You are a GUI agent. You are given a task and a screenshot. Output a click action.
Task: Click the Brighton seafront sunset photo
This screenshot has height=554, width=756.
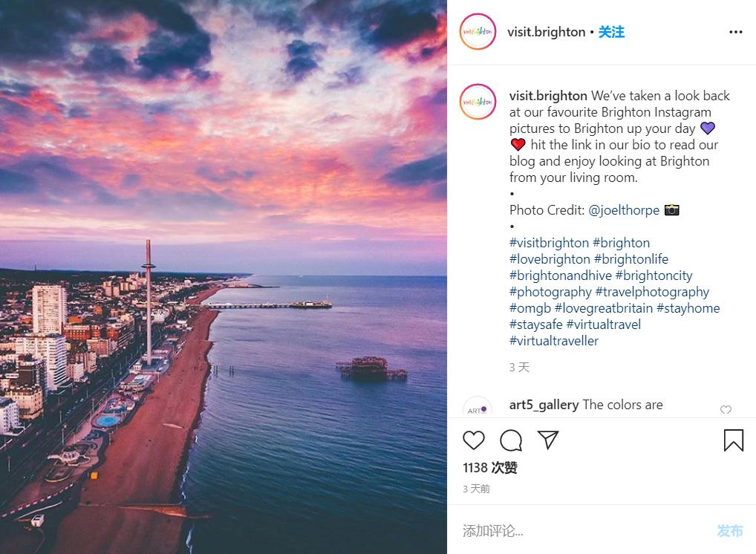[x=224, y=277]
